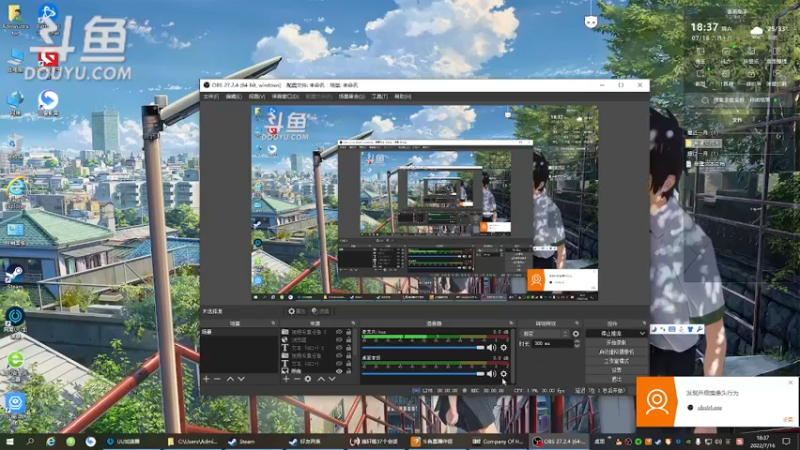The image size is (800, 450).
Task: Mute the Mic/Aux speaker icon
Action: tap(491, 347)
